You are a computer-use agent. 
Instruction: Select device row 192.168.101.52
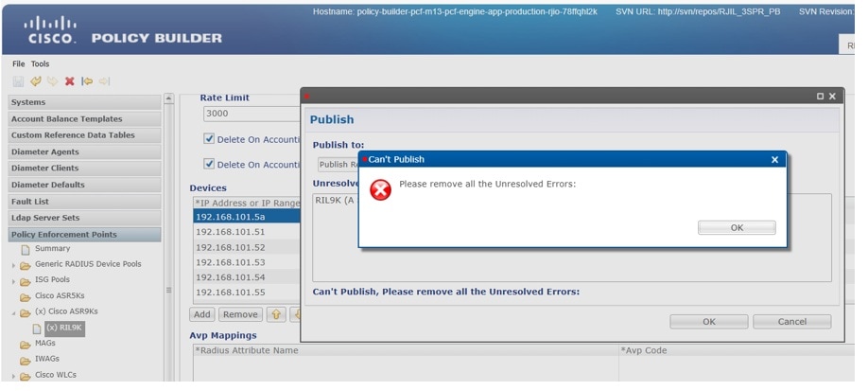pyautogui.click(x=247, y=247)
